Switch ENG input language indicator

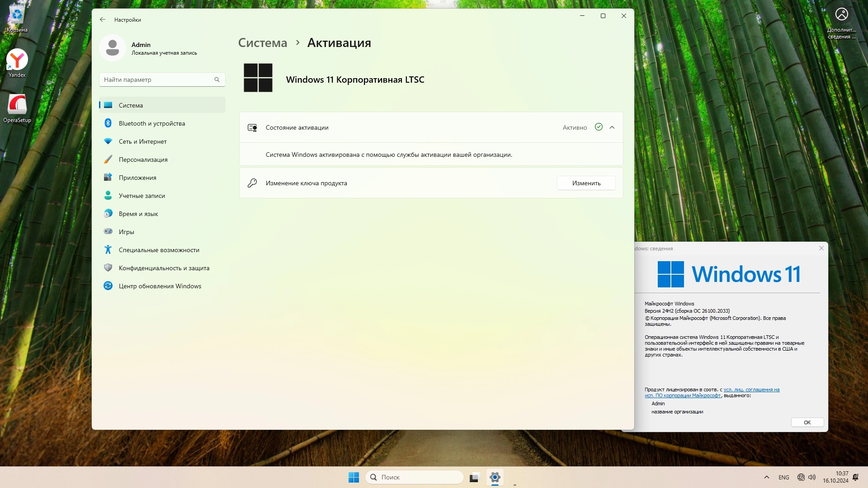coord(783,477)
